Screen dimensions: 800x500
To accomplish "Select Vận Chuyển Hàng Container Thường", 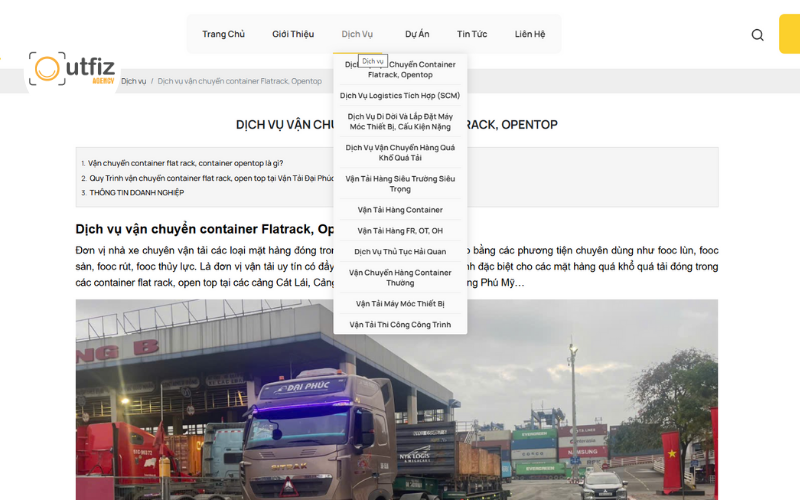I will pos(400,278).
